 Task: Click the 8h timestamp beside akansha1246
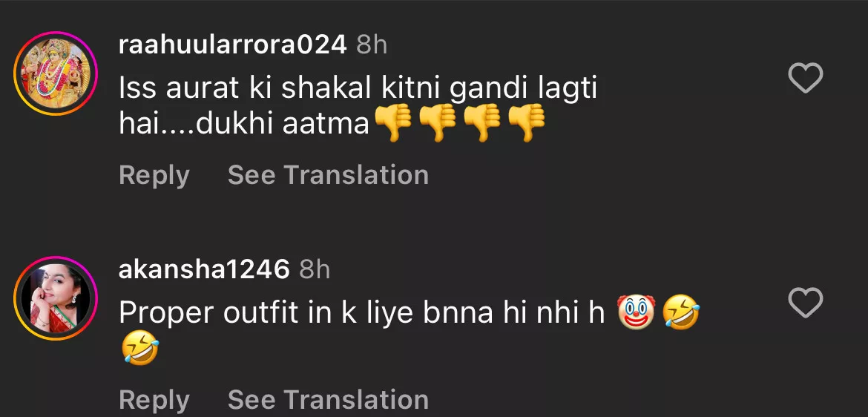[315, 269]
